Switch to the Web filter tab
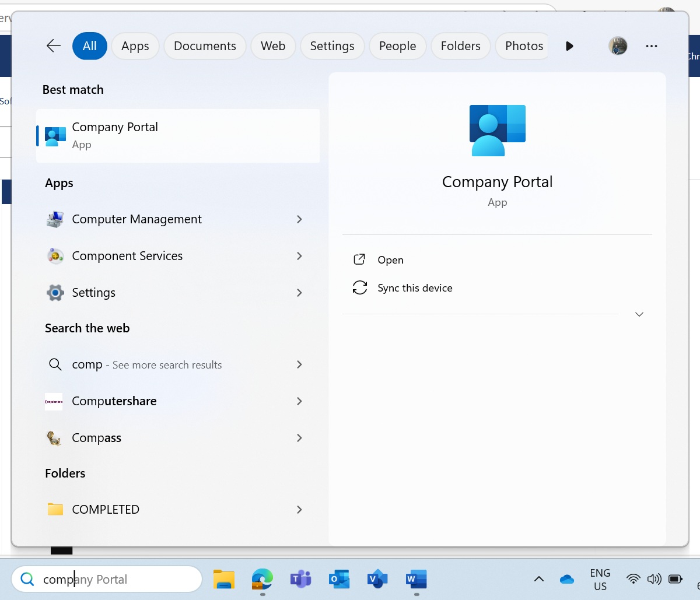This screenshot has height=600, width=700. (x=273, y=46)
